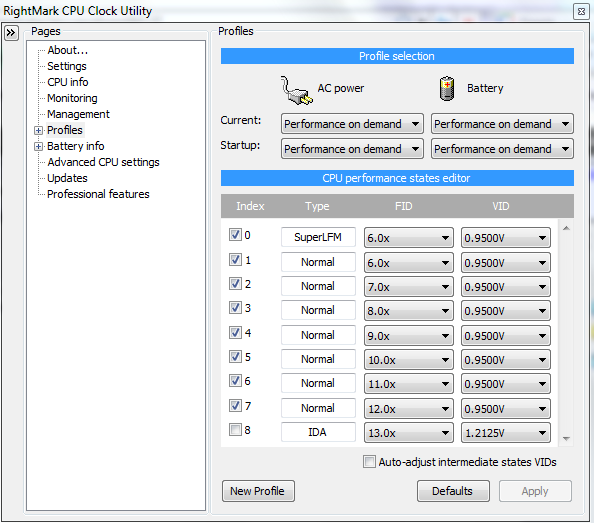This screenshot has height=523, width=594.
Task: Open the 8.0x FID dropdown
Action: (x=409, y=311)
